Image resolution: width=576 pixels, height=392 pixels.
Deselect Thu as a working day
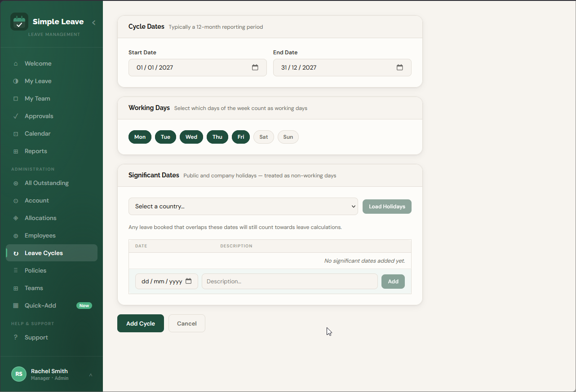tap(217, 137)
